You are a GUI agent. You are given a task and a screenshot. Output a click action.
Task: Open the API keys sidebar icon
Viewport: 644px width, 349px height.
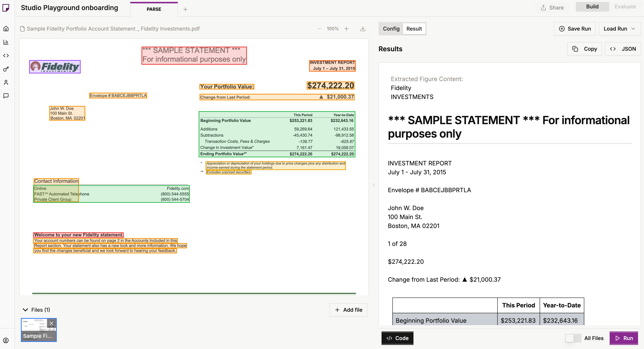tap(6, 69)
